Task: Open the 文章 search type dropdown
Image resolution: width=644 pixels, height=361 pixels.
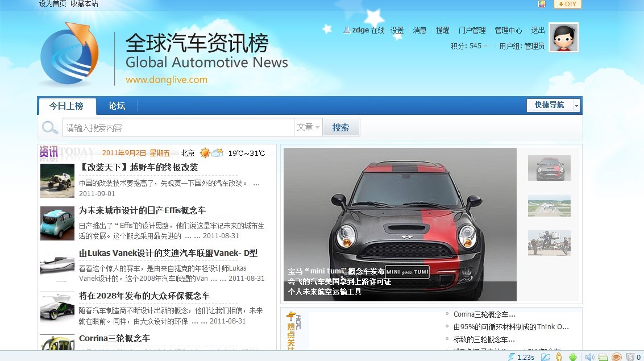Action: (308, 127)
